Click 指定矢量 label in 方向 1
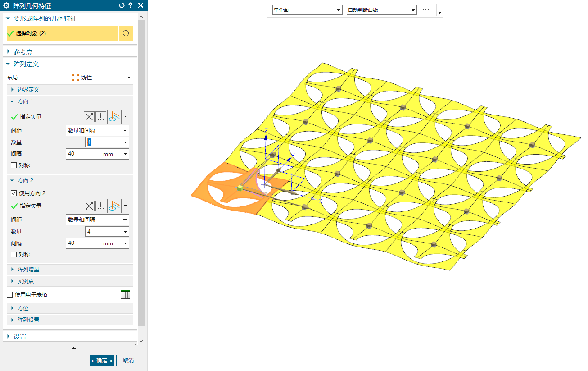The image size is (588, 371). coord(31,117)
